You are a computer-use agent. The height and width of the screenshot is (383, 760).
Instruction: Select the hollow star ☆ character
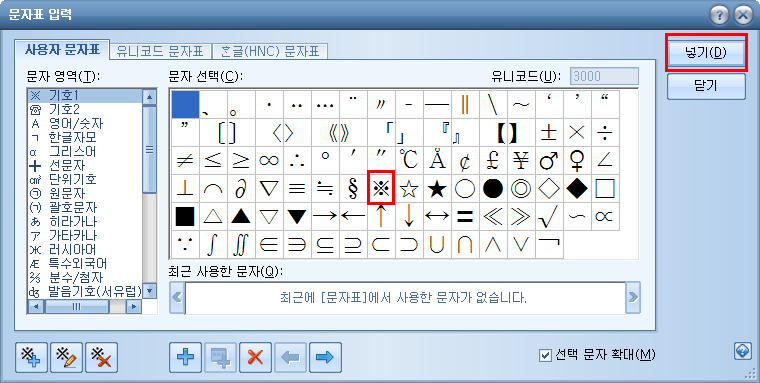[409, 189]
